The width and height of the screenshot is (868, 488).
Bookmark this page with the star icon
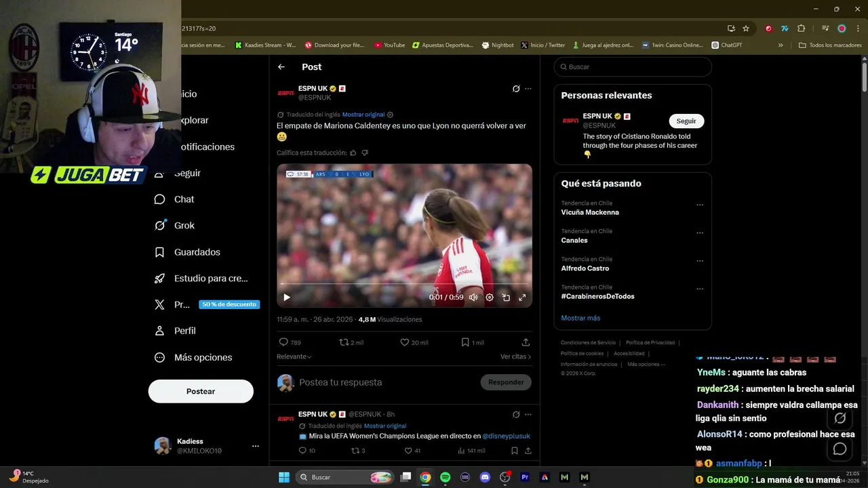tap(746, 28)
